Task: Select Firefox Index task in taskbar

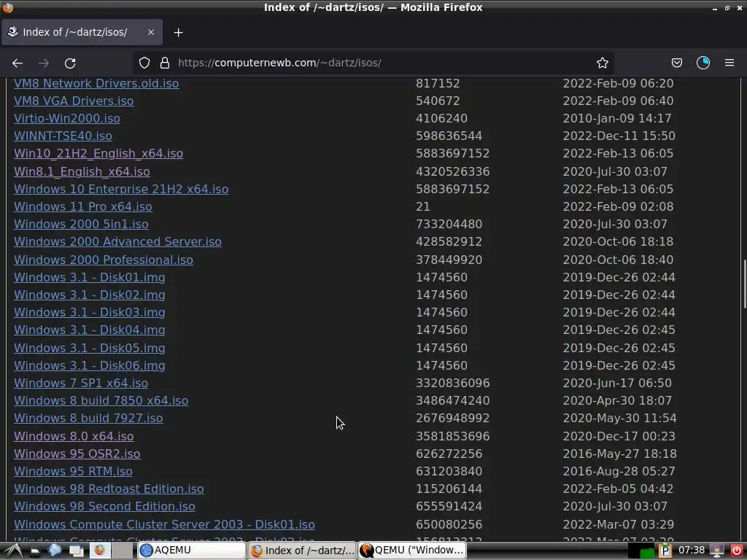Action: (x=302, y=551)
